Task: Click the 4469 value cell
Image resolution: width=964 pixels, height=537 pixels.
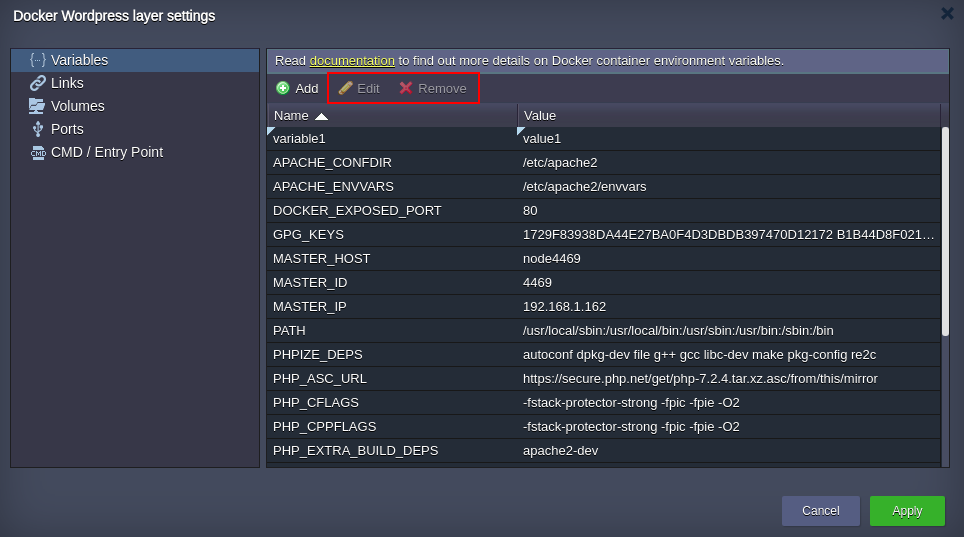Action: click(729, 283)
